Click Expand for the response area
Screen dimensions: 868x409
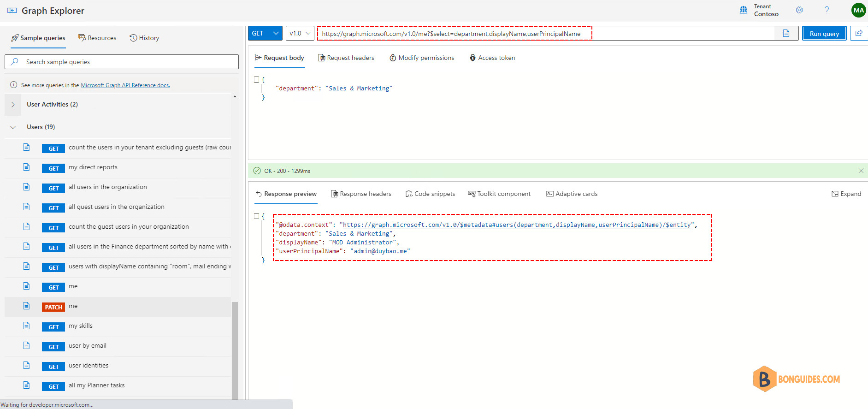pos(846,194)
